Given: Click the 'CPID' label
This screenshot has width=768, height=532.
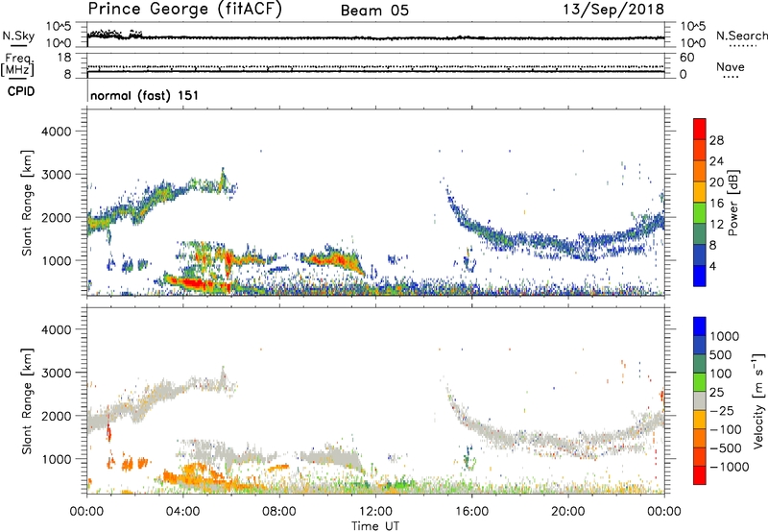Looking at the screenshot, I should click(x=21, y=91).
